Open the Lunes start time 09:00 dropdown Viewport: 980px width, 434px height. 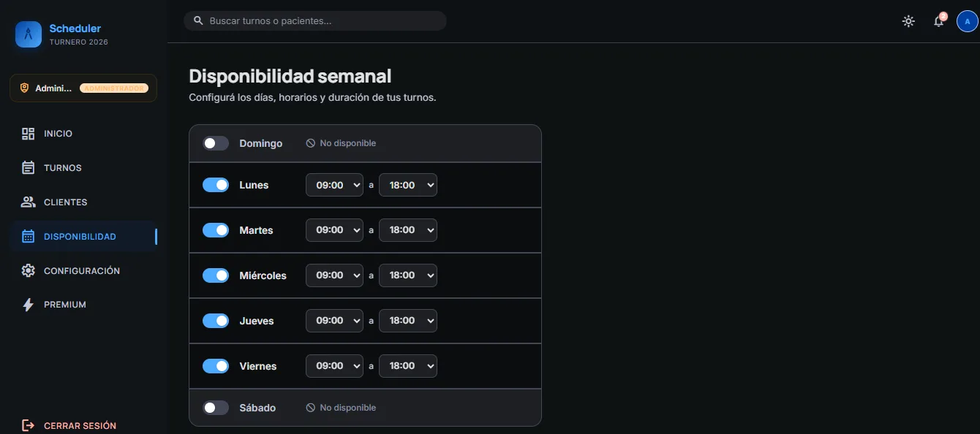click(x=334, y=185)
